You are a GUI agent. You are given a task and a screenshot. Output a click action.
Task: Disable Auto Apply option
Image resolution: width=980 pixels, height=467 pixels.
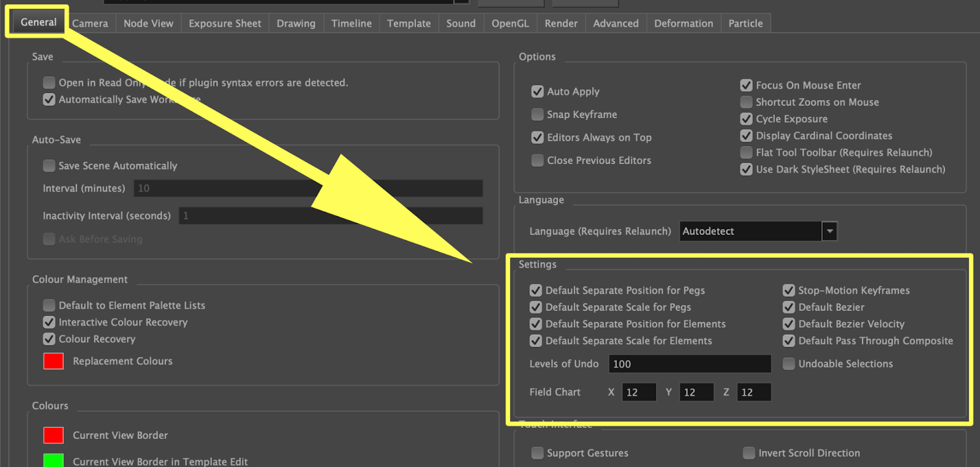point(537,91)
